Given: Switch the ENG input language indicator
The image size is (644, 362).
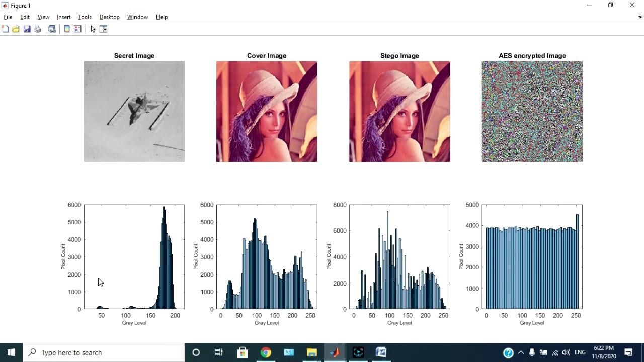Looking at the screenshot, I should 580,352.
